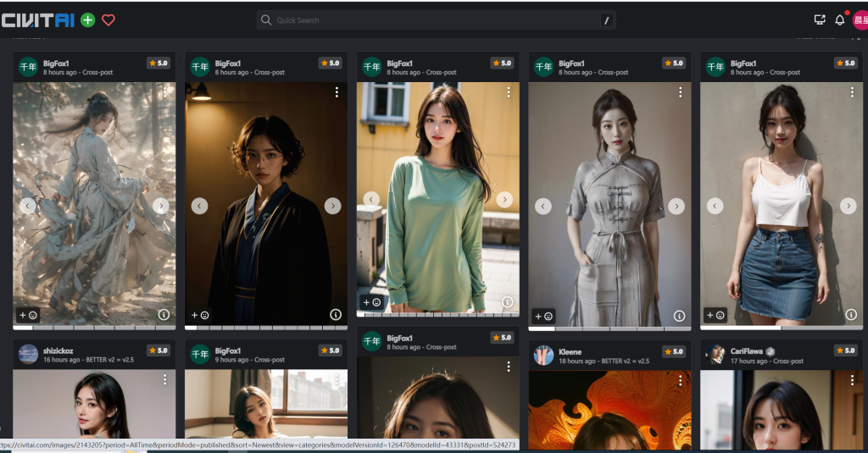Screen dimensions: 868x453
Task: Click the Civitai logo to go home
Action: pyautogui.click(x=38, y=20)
